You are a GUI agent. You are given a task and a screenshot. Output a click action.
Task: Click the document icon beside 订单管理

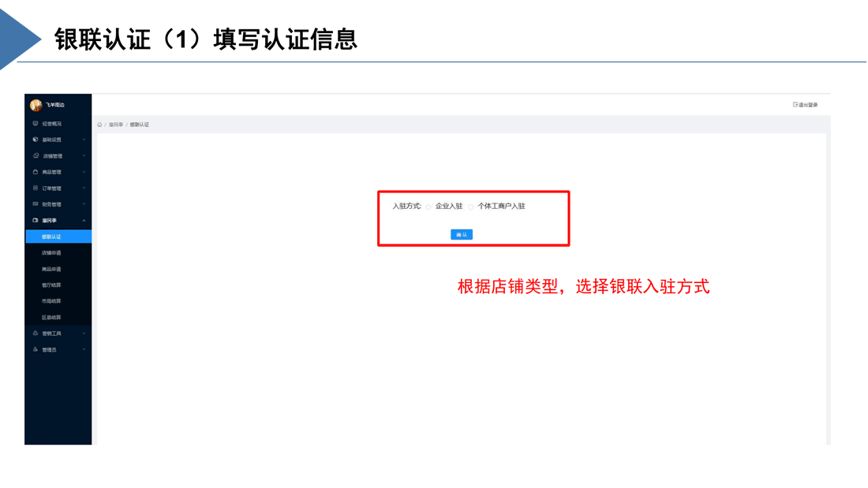tap(36, 188)
